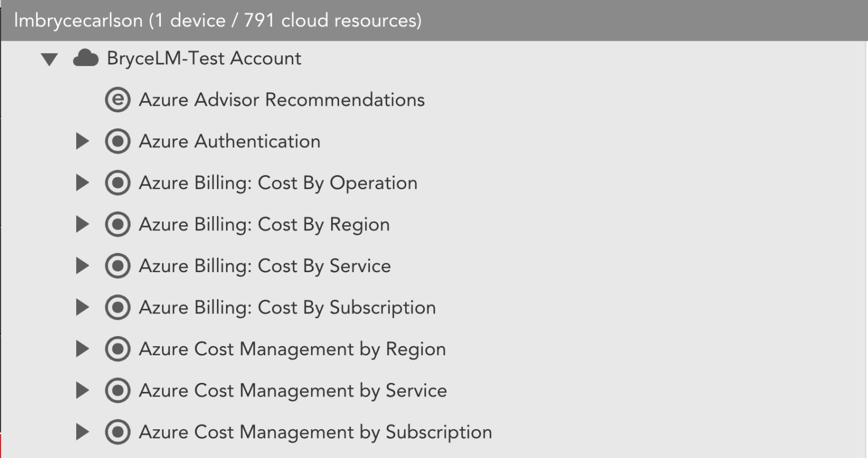This screenshot has width=868, height=458.
Task: Select the datasource icon beside Azure Billing: Cost By Service
Action: click(x=118, y=265)
